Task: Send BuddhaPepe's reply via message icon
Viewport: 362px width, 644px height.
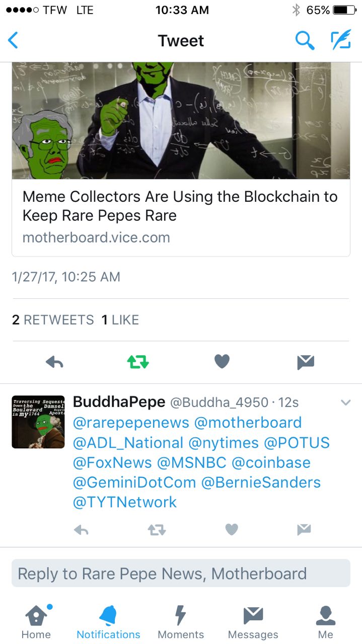Action: (304, 529)
